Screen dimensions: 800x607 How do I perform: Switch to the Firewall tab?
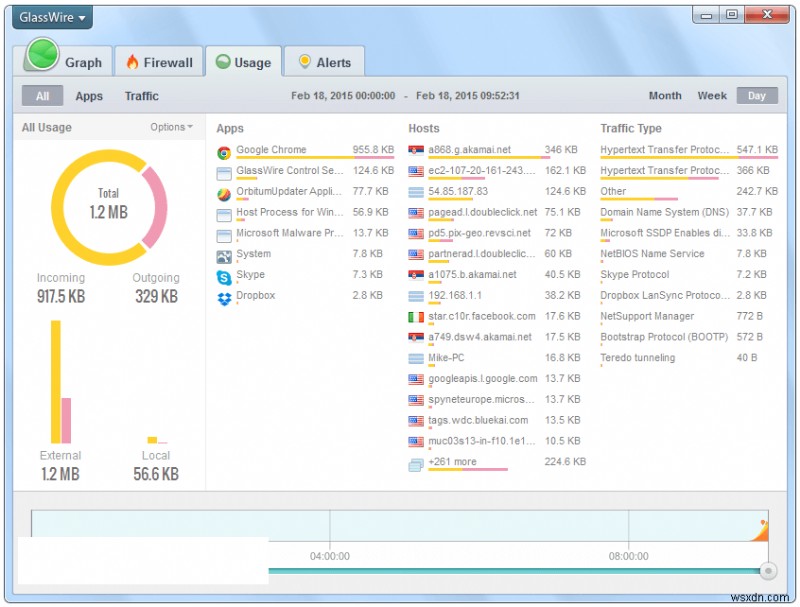(x=159, y=62)
